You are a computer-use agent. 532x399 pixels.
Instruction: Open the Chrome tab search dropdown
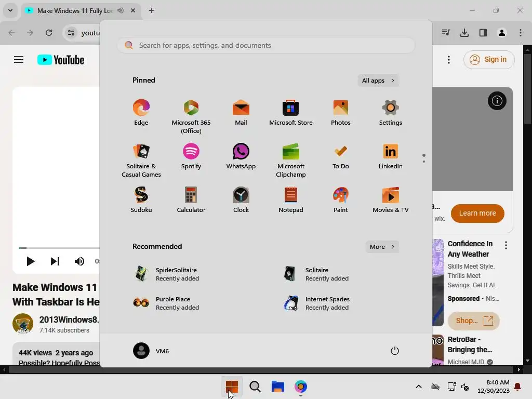coord(10,10)
